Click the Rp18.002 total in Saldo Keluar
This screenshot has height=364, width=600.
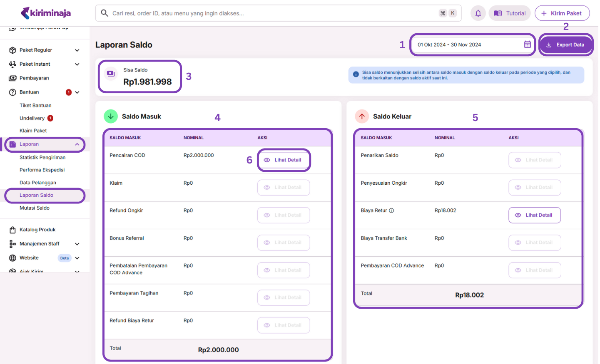point(469,295)
